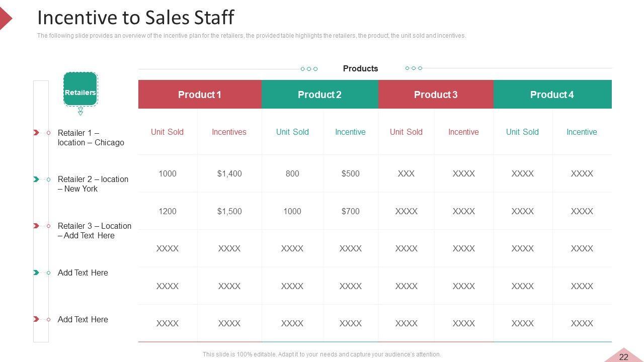Select the Product 4 header
644x362 pixels.
pyautogui.click(x=552, y=95)
